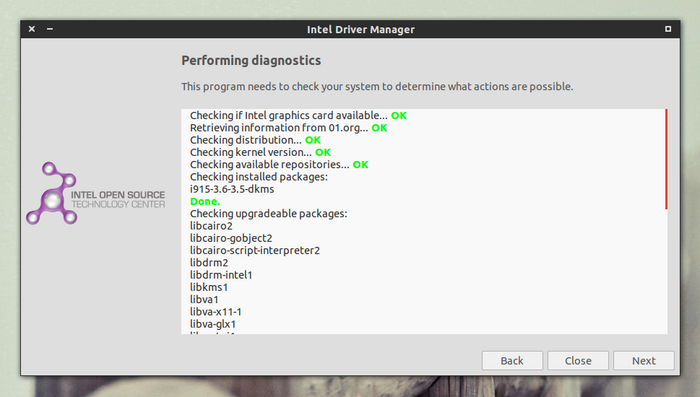Go Back to the previous step
The width and height of the screenshot is (700, 397).
click(512, 360)
